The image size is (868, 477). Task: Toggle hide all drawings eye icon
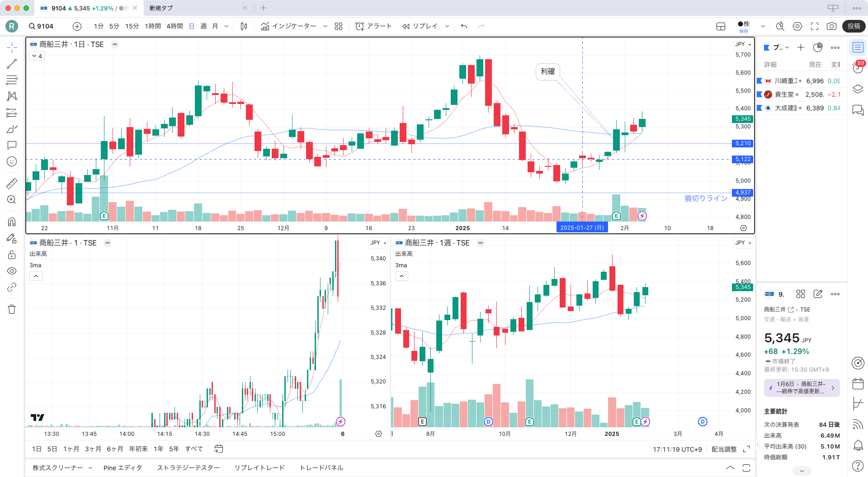12,271
